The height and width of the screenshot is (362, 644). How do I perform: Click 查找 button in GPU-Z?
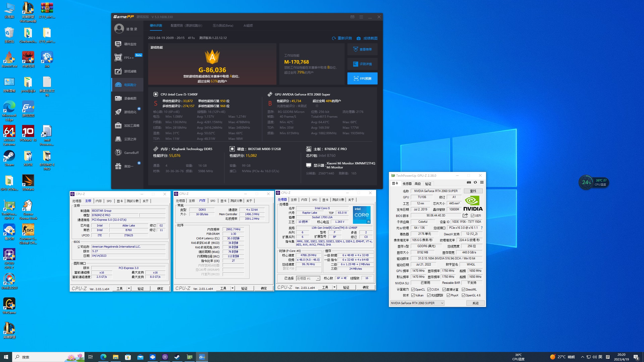tap(473, 191)
